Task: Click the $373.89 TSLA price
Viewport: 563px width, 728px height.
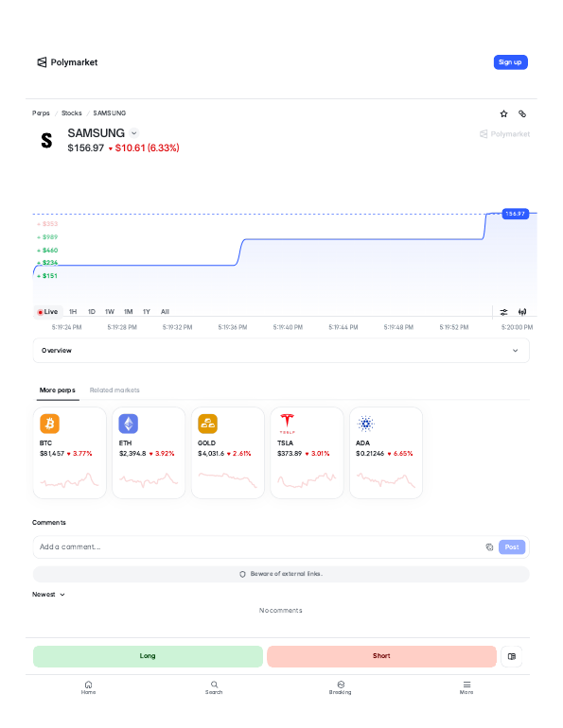Action: 290,454
